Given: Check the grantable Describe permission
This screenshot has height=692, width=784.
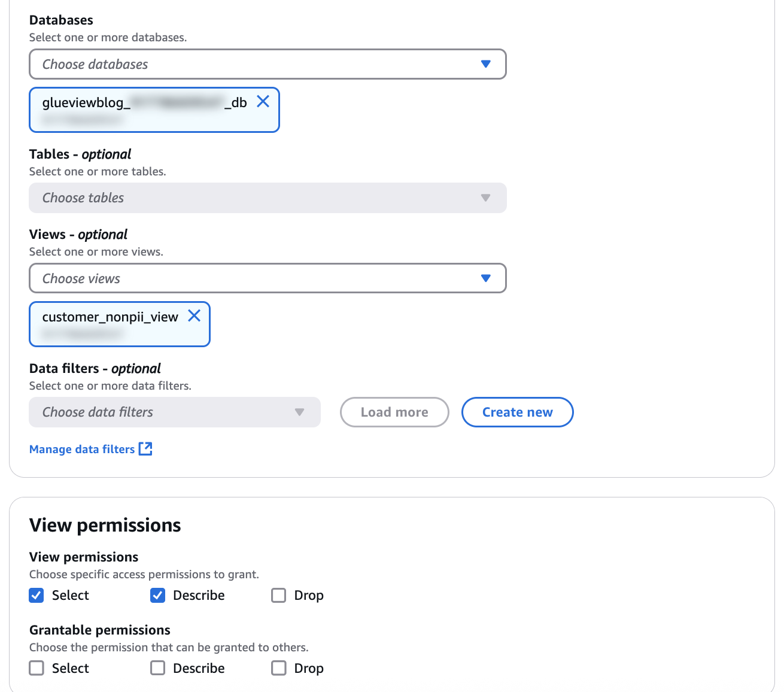Looking at the screenshot, I should [157, 668].
